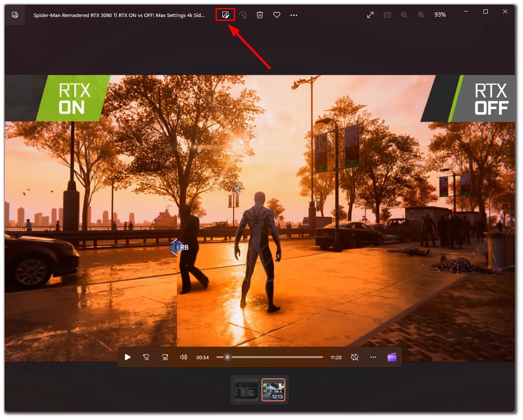Viewport: 523px width, 420px height.
Task: Close the Photos window
Action: (505, 11)
